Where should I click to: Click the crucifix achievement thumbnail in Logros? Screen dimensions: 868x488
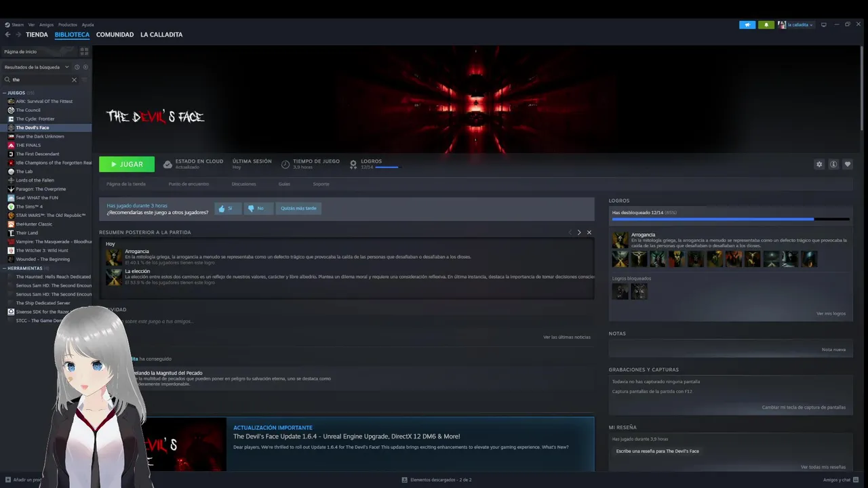coord(639,259)
